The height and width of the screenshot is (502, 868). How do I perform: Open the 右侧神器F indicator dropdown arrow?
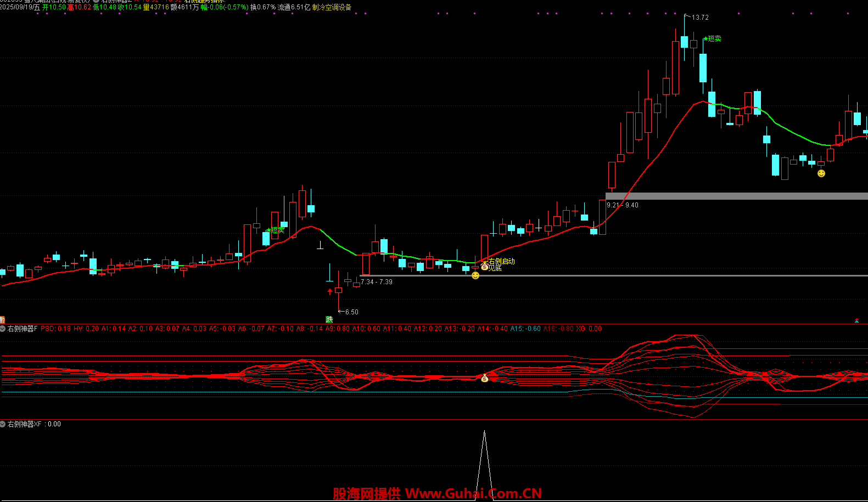tap(3, 329)
